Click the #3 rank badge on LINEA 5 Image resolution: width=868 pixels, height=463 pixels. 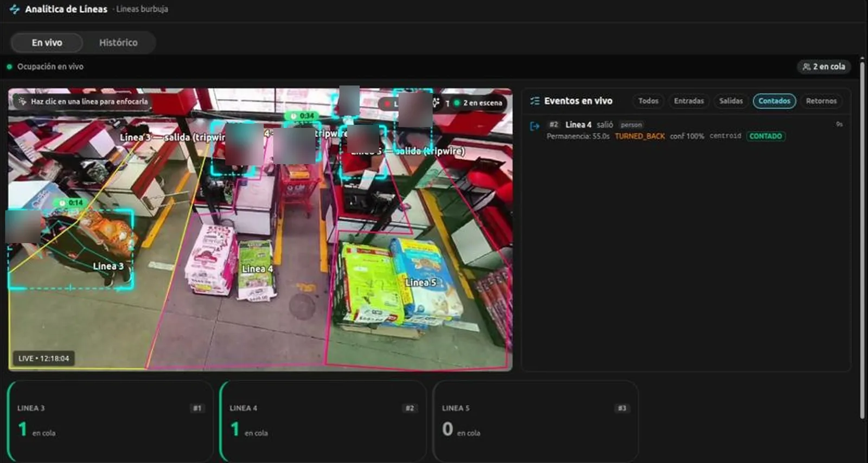[x=622, y=408]
